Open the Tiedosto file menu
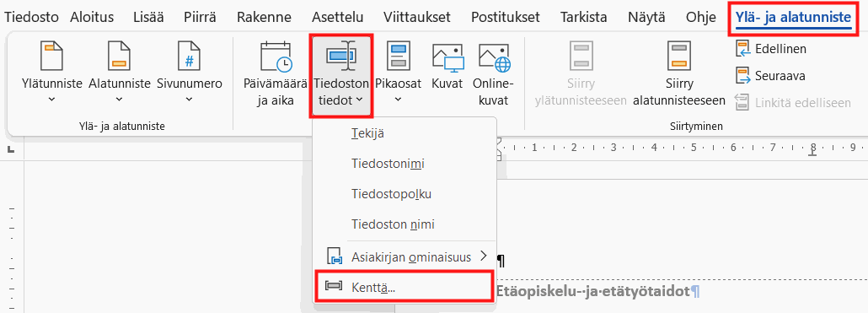 [x=31, y=17]
